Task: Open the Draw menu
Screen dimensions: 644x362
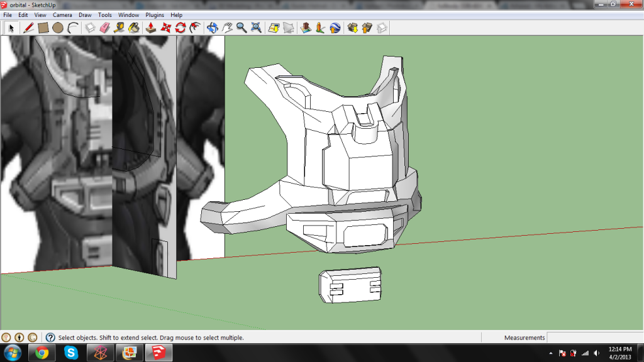Action: click(85, 14)
